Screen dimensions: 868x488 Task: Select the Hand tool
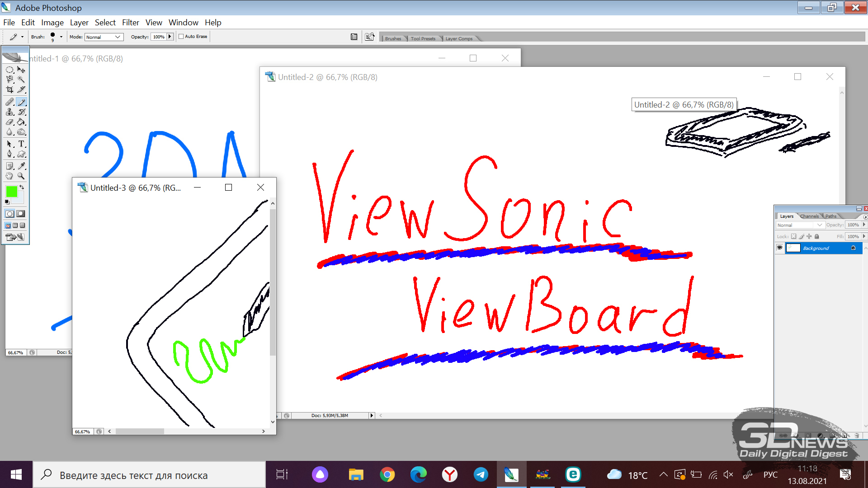click(x=9, y=176)
